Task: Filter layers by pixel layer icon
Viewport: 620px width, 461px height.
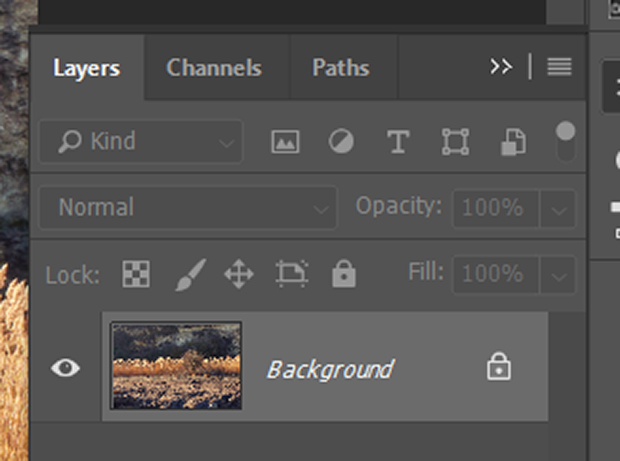Action: [285, 142]
